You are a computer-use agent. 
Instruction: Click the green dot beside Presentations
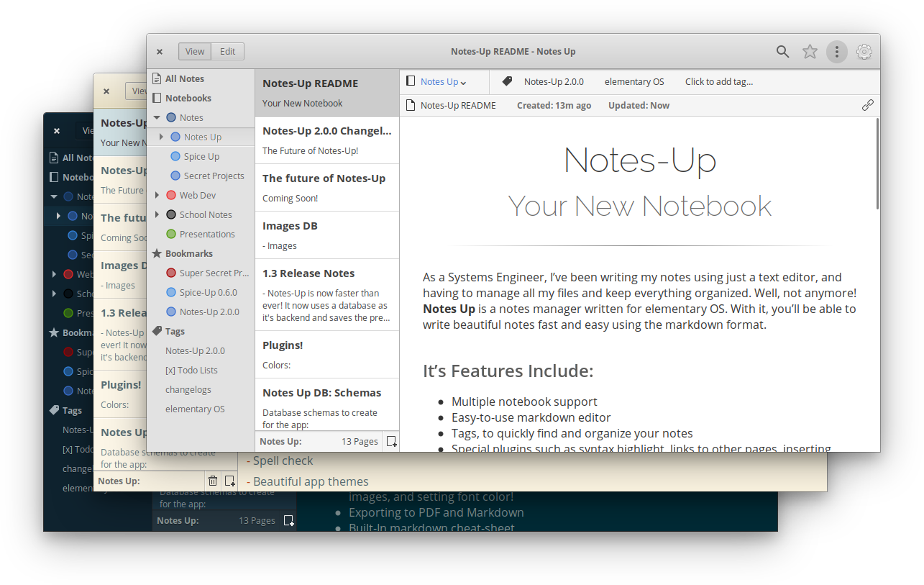(x=171, y=234)
